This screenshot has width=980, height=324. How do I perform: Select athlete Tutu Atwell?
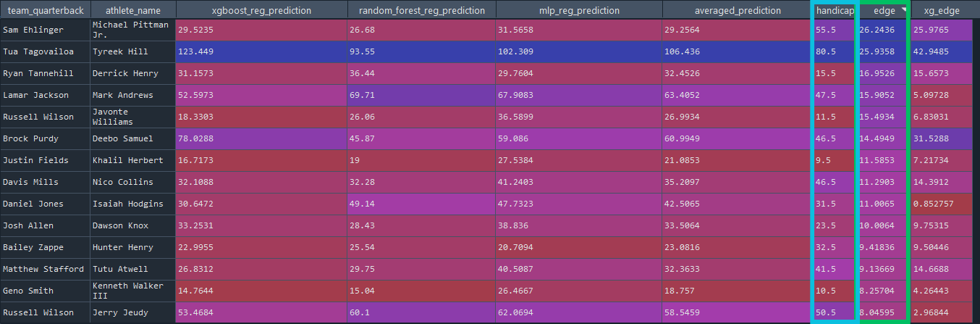point(132,270)
